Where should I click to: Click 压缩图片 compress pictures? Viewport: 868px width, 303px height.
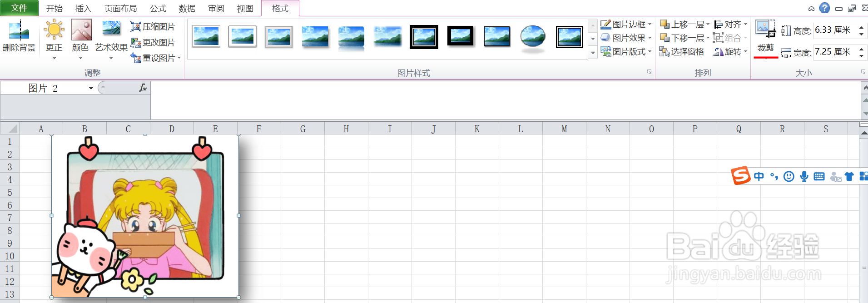point(153,27)
